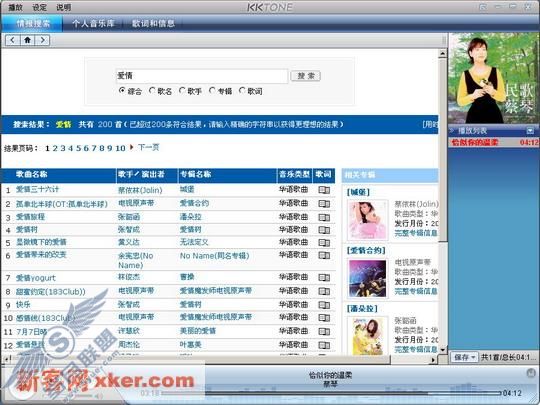The image size is (540, 405).
Task: Open lyrics icon for 快乐 row
Action: pos(324,305)
